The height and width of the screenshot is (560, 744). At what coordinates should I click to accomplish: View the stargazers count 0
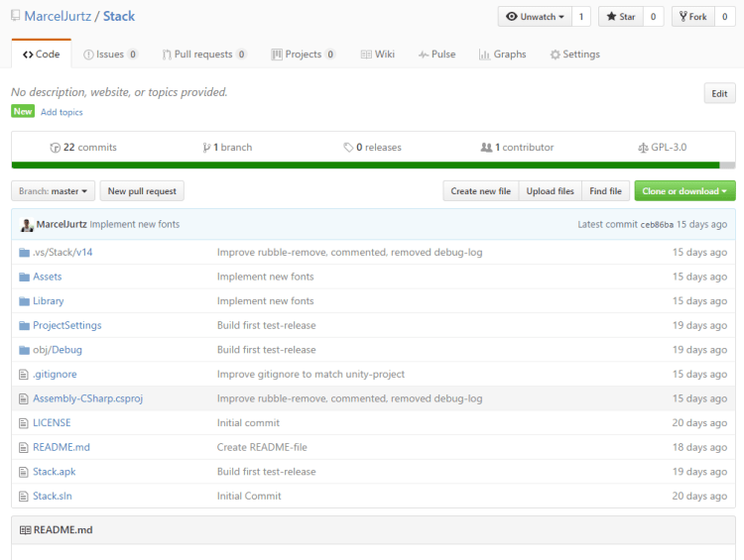[x=653, y=17]
